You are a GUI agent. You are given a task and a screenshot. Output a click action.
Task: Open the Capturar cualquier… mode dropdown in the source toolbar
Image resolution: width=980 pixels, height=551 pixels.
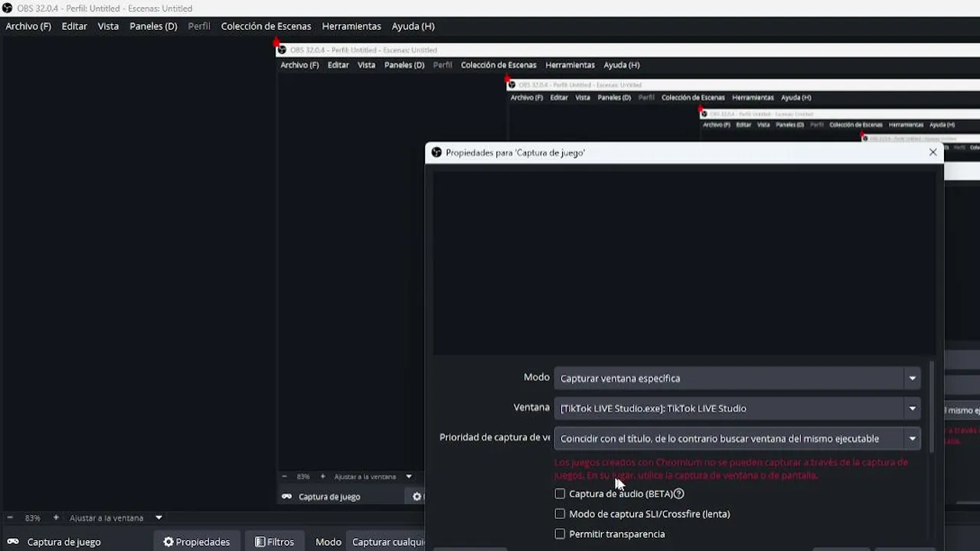click(x=386, y=542)
